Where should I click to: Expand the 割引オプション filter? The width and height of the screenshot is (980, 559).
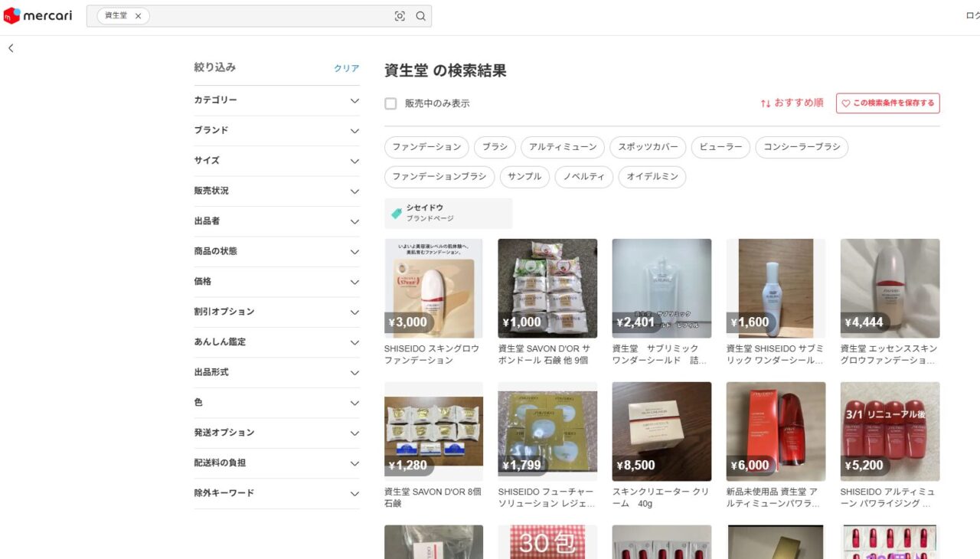[x=276, y=312]
